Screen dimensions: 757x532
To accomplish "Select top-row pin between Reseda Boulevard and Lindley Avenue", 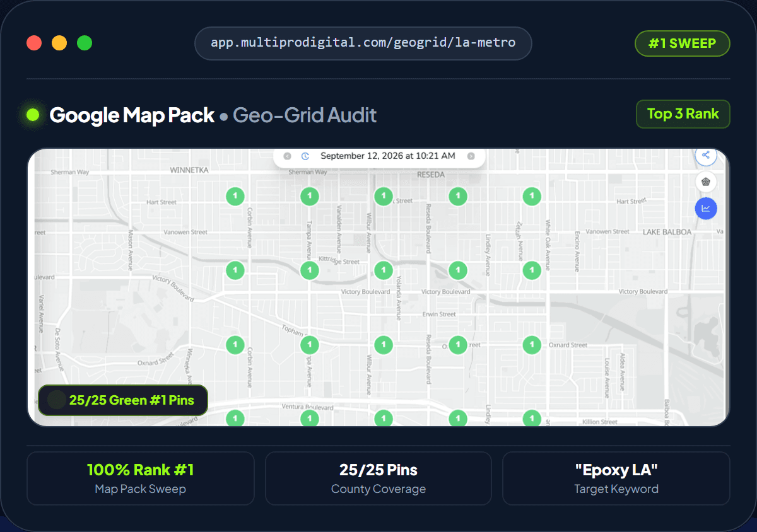I will [x=457, y=196].
